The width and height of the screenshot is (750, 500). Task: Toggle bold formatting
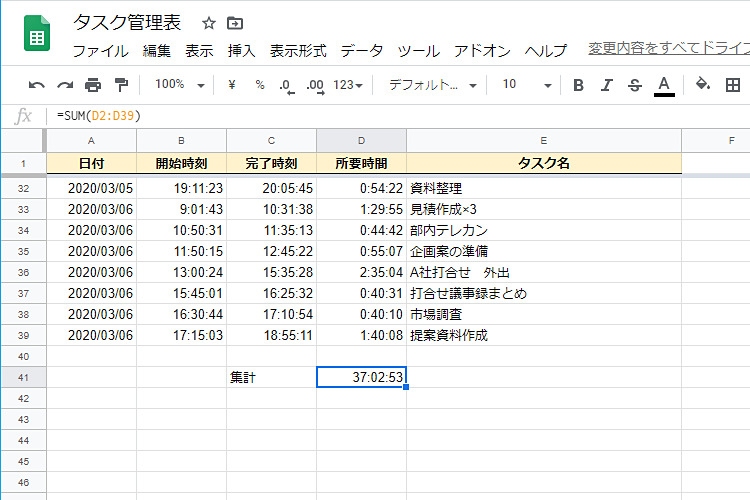point(578,85)
